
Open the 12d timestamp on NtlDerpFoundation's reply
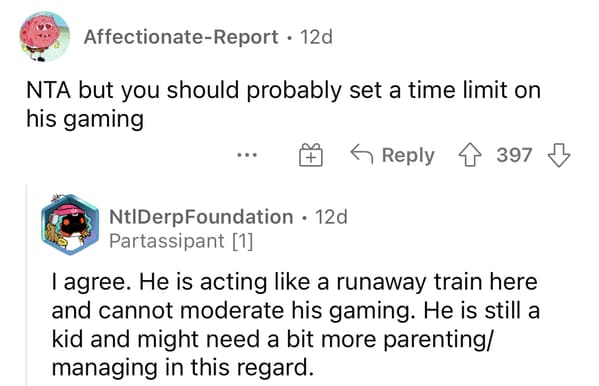click(x=331, y=217)
